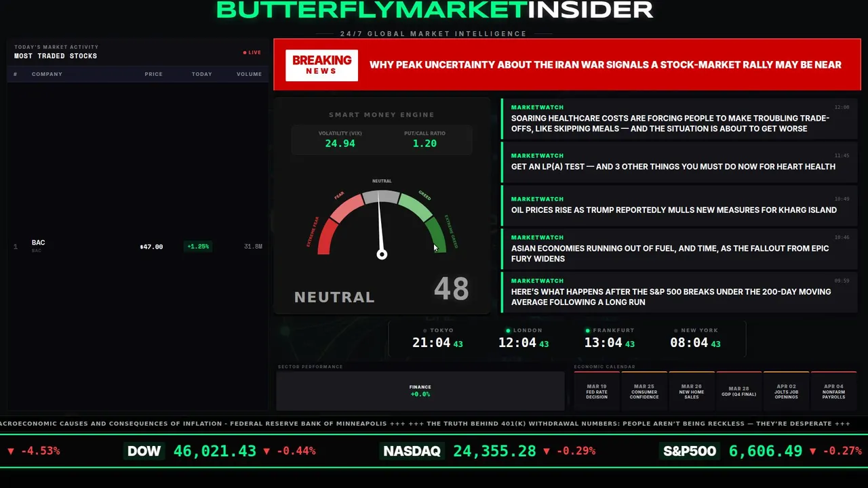Click the Put/Call Ratio value 1.20
This screenshot has width=868, height=488.
pos(425,144)
